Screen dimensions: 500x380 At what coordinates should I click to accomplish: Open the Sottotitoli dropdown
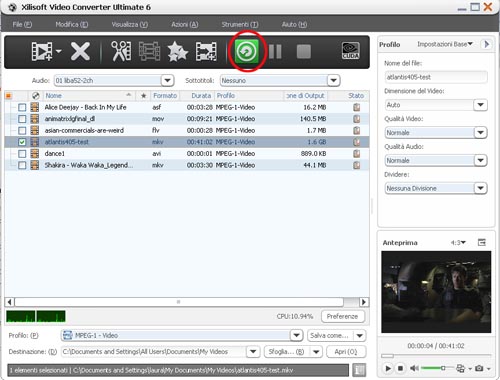point(333,80)
